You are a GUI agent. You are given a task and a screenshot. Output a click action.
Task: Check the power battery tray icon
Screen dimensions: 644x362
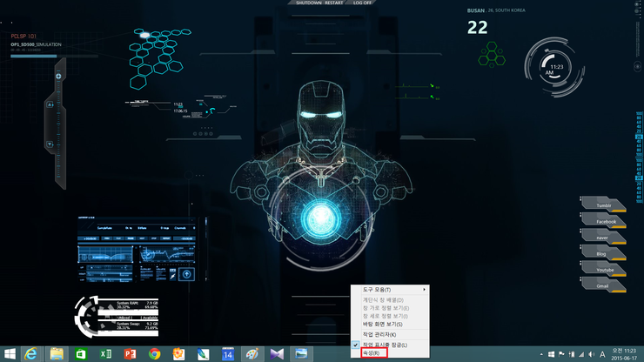pos(571,354)
